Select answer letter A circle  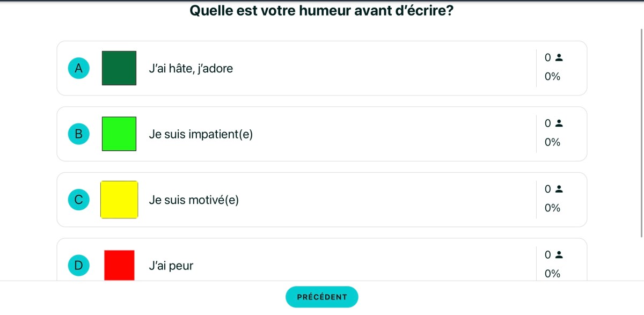(x=78, y=68)
